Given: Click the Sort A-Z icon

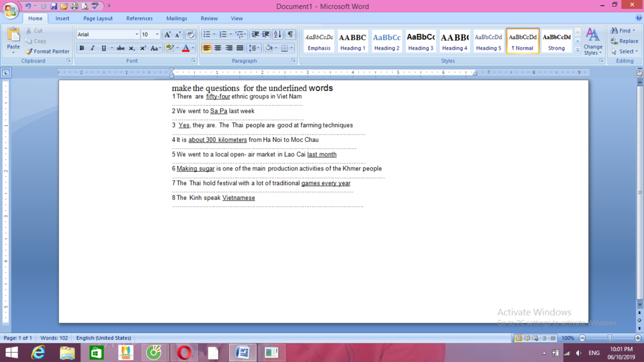Looking at the screenshot, I should click(x=277, y=35).
